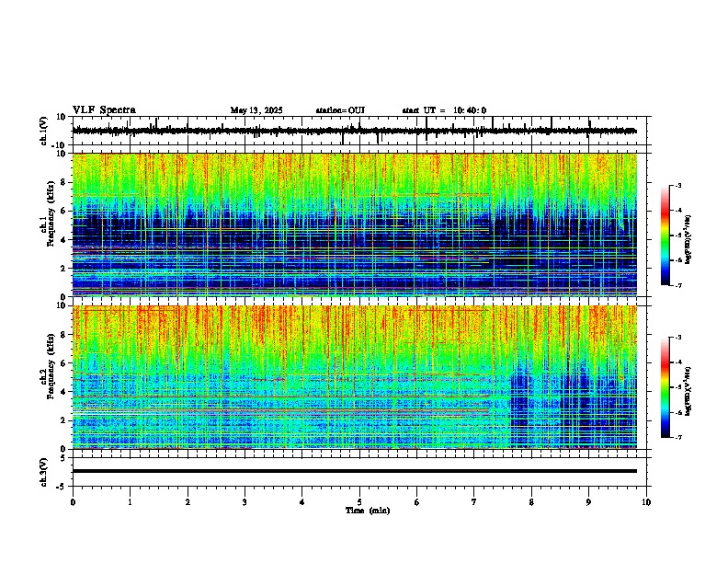Click the 'ch.3(V)' axis label
The height and width of the screenshot is (563, 728).
(44, 472)
